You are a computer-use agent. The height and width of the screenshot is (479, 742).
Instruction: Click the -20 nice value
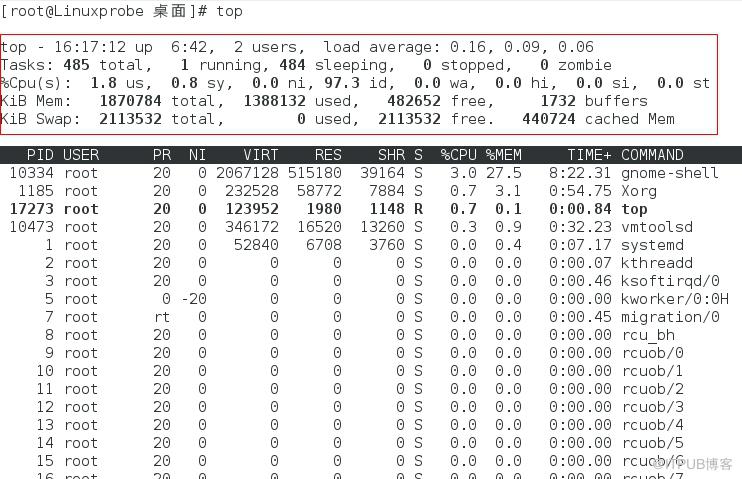click(194, 299)
